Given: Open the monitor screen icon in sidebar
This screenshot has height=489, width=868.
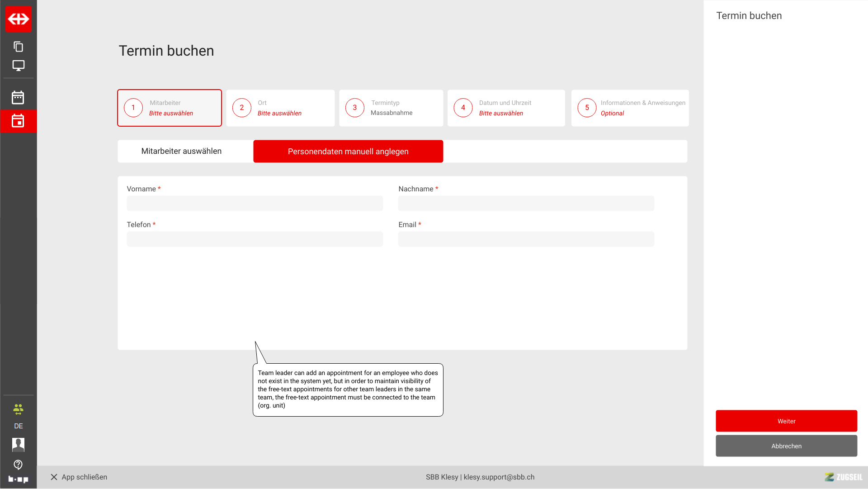Looking at the screenshot, I should (x=19, y=66).
